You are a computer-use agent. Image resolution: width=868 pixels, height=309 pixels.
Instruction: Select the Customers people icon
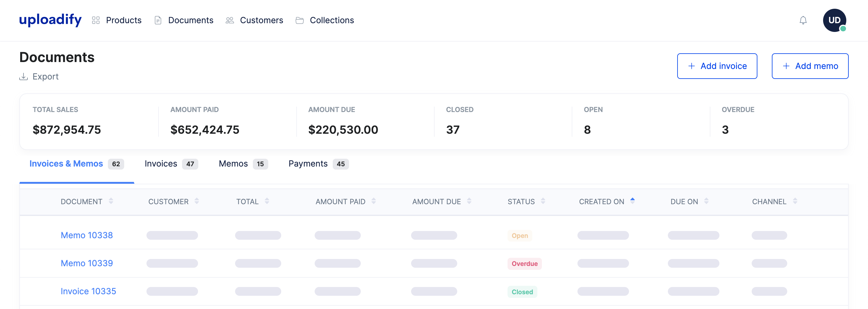(x=230, y=20)
